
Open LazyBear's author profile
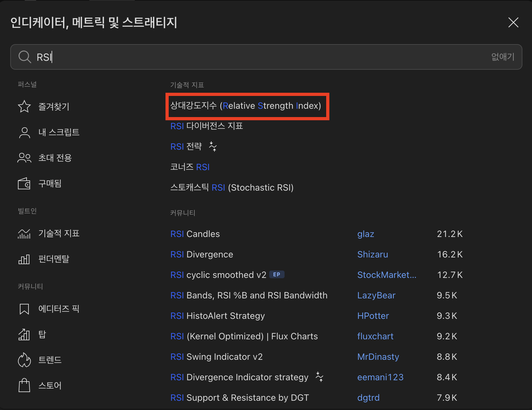[x=376, y=295]
